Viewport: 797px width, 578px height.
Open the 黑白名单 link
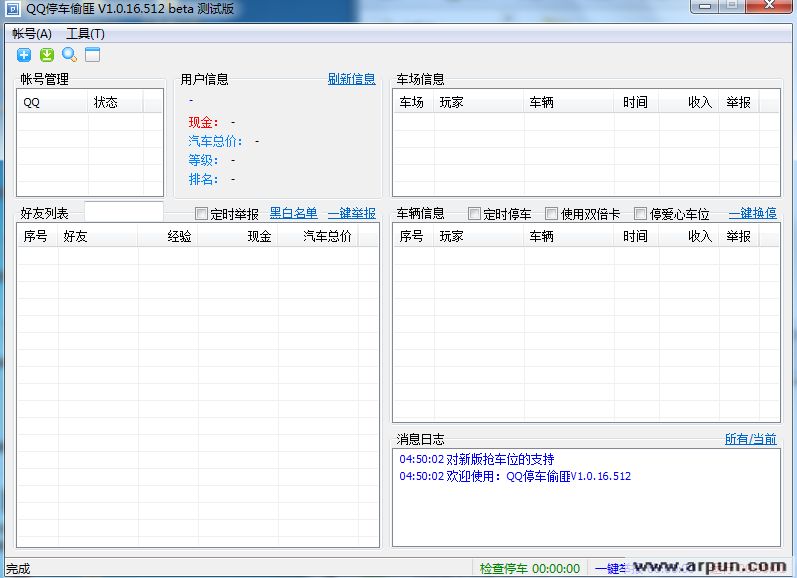point(293,213)
